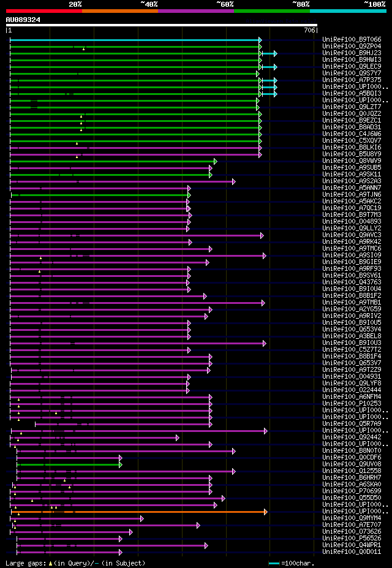Screen dimensions: 392x568
Task: Click the arrowhead ending the UniRef100_A7E707 alignment
Action: click(x=198, y=525)
